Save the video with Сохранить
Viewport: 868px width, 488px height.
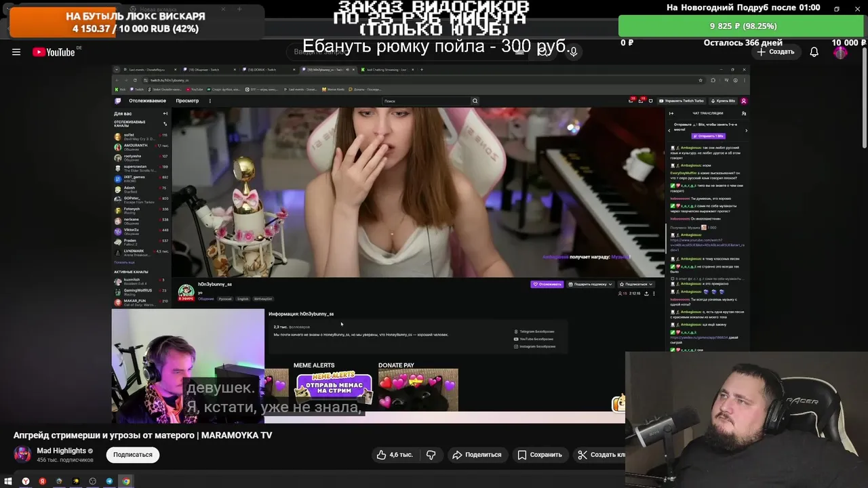pyautogui.click(x=539, y=455)
